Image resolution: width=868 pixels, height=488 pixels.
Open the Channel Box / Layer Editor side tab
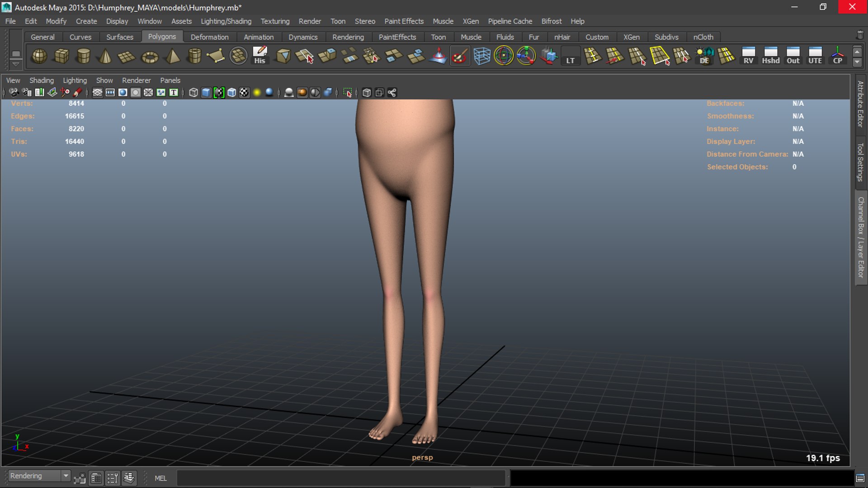(860, 237)
